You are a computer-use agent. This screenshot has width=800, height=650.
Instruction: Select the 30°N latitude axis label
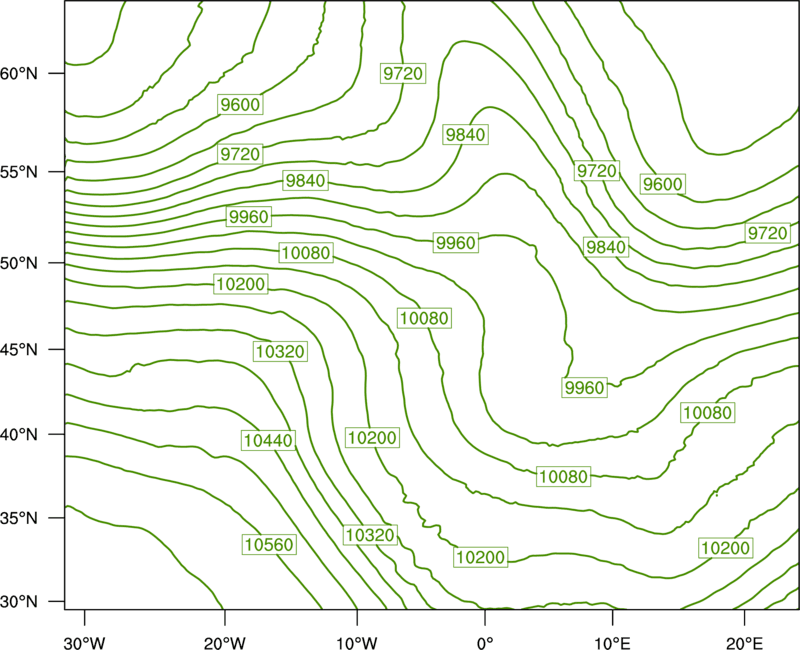pyautogui.click(x=19, y=602)
